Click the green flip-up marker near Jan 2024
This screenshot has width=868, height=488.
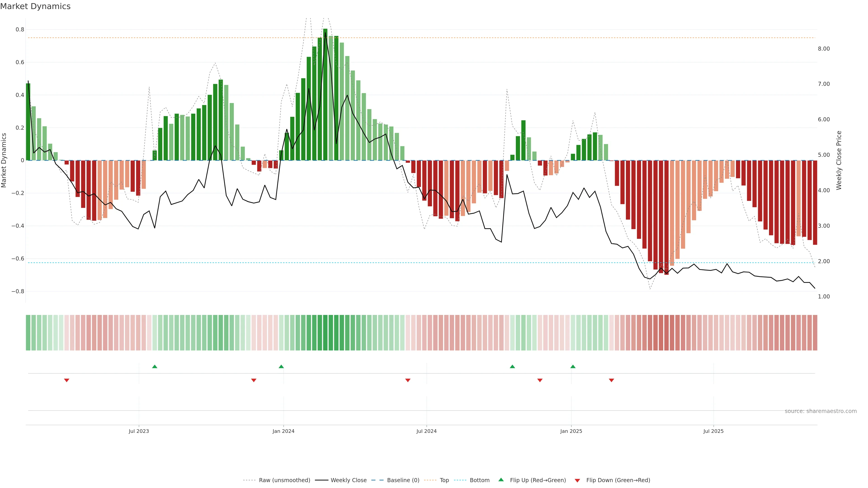[281, 366]
